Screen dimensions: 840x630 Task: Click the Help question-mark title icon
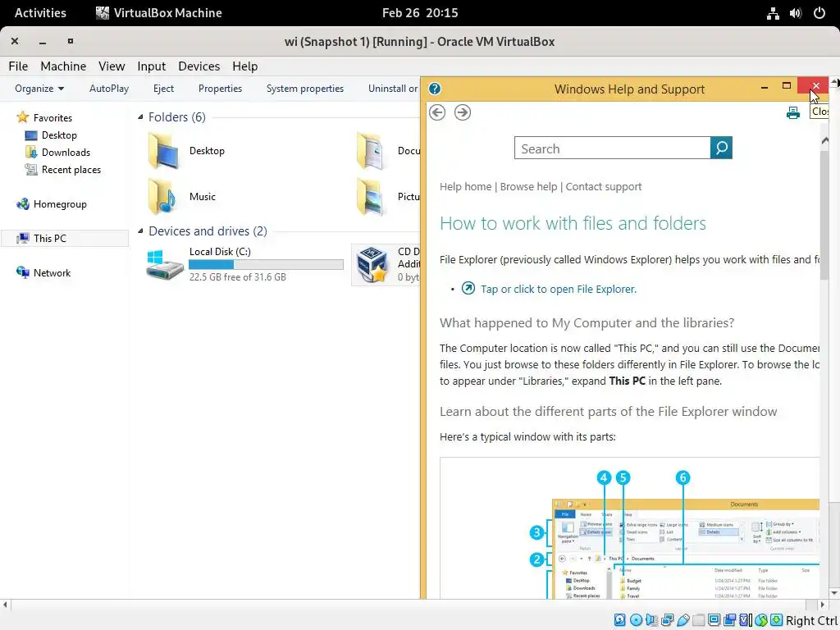coord(435,89)
